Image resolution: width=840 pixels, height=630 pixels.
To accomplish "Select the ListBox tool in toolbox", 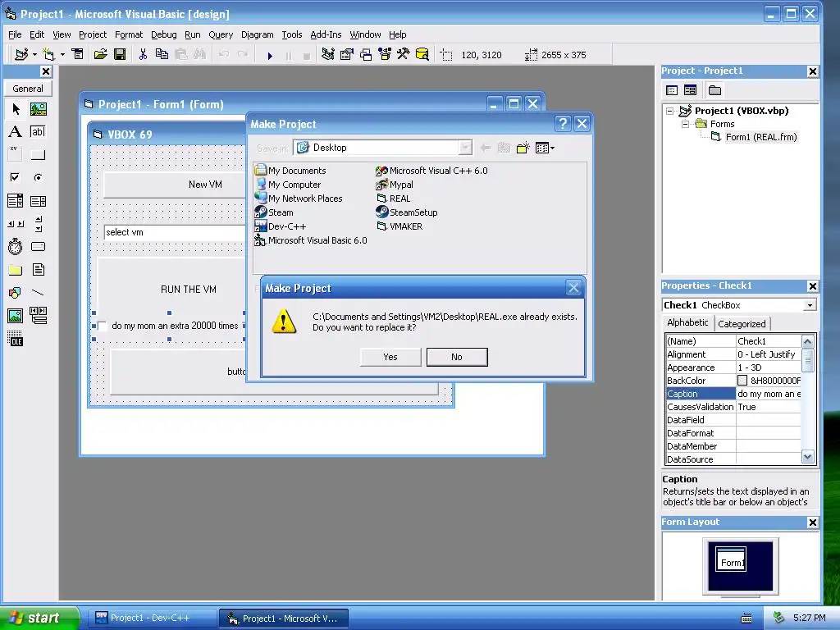I will pyautogui.click(x=38, y=201).
